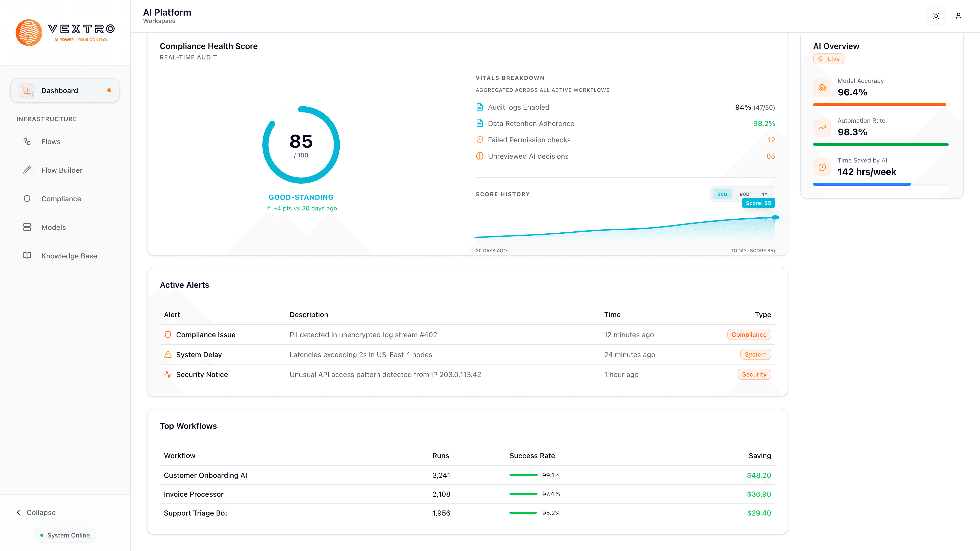Toggle the light/dark theme sun icon
980x551 pixels.
[x=936, y=16]
